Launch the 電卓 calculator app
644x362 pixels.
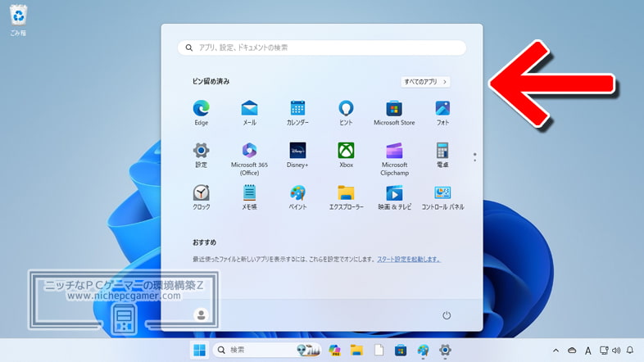[442, 155]
